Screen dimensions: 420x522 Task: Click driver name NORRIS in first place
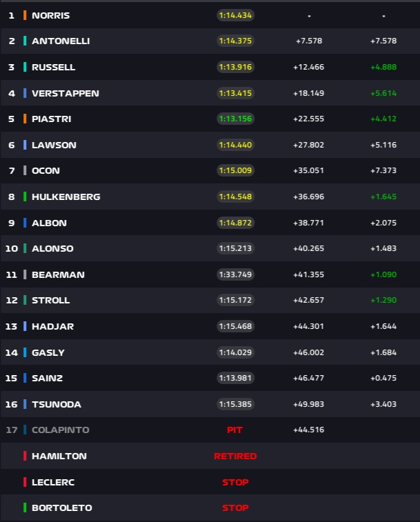pos(50,15)
